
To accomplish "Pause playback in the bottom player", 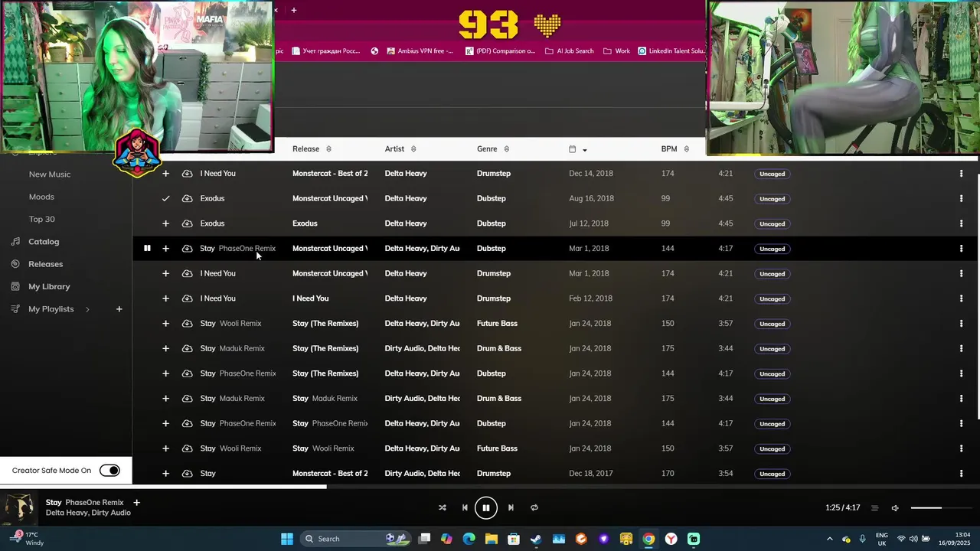I will [x=485, y=507].
